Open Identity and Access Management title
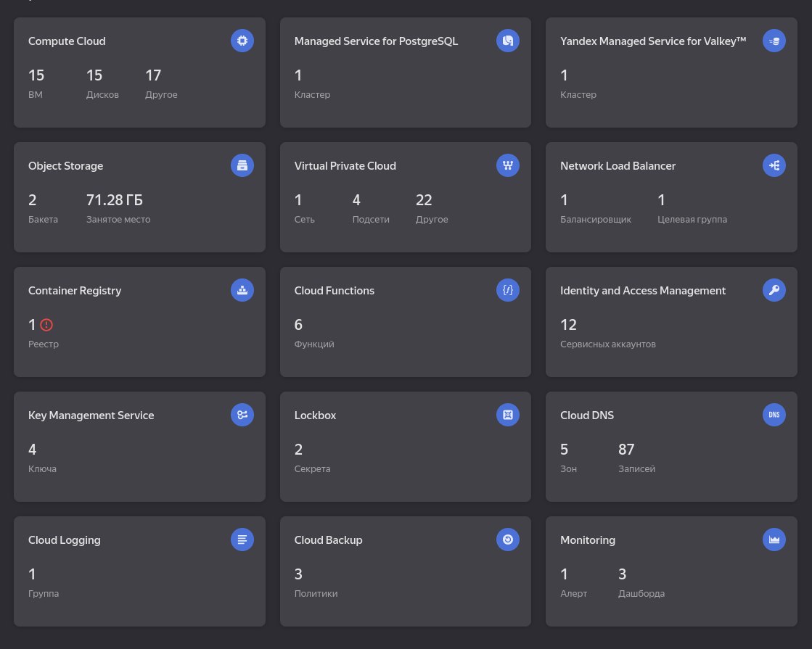 click(x=643, y=291)
